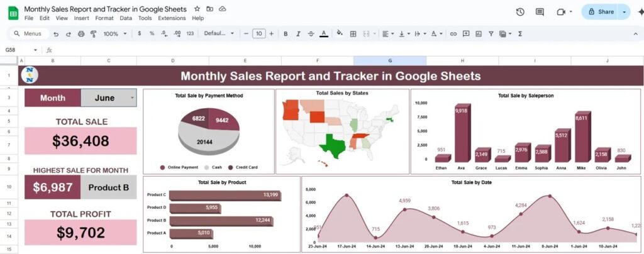Viewport: 644px width, 254px height.
Task: Open functions sigma menu
Action: tap(520, 34)
